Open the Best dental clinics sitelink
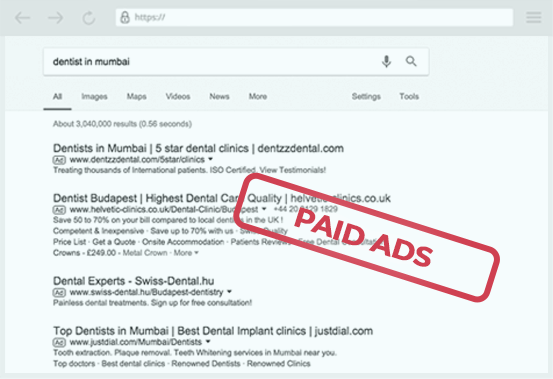The width and height of the screenshot is (553, 379). click(x=133, y=364)
